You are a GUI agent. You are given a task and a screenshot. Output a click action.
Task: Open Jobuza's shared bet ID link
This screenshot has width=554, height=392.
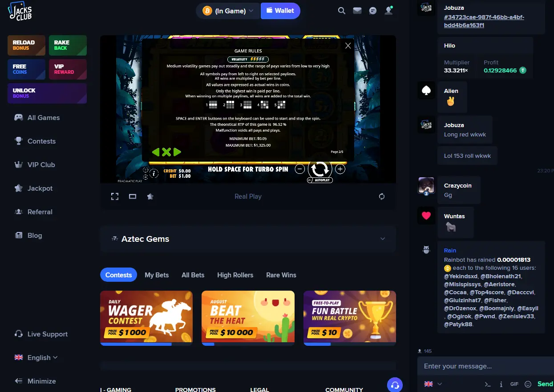(484, 21)
